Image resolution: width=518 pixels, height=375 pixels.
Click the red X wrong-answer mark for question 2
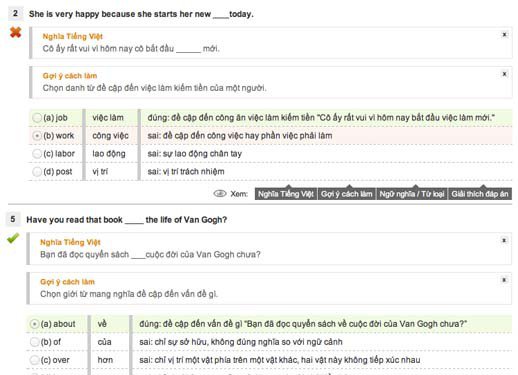tap(15, 32)
